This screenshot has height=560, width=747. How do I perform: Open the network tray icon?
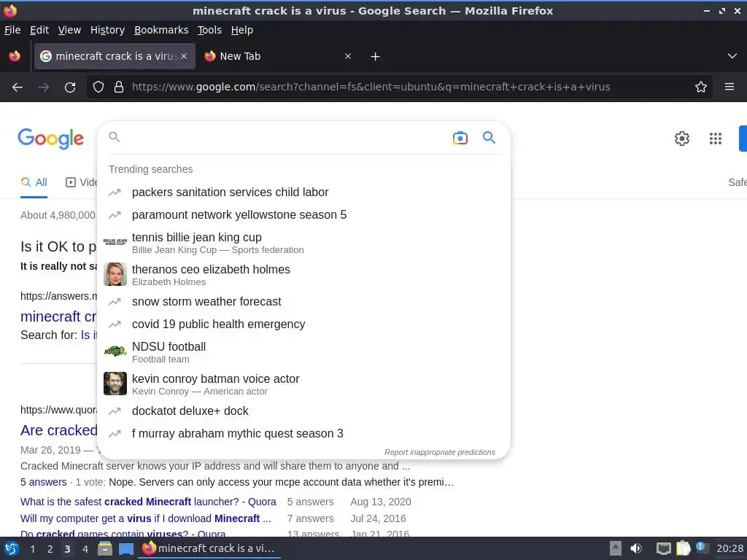point(664,548)
